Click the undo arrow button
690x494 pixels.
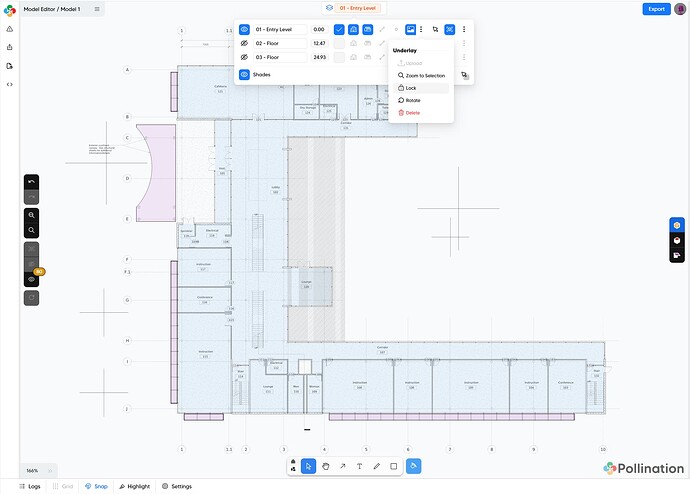point(32,181)
